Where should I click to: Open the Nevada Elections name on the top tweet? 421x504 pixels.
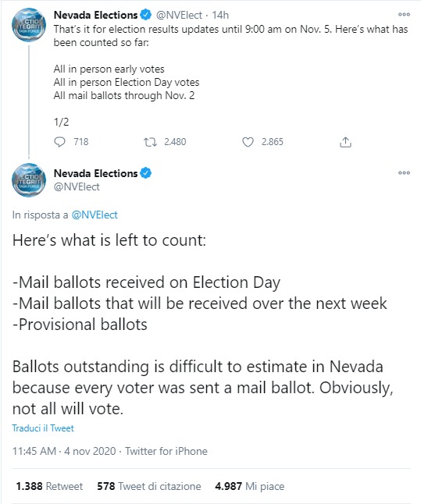pyautogui.click(x=95, y=15)
